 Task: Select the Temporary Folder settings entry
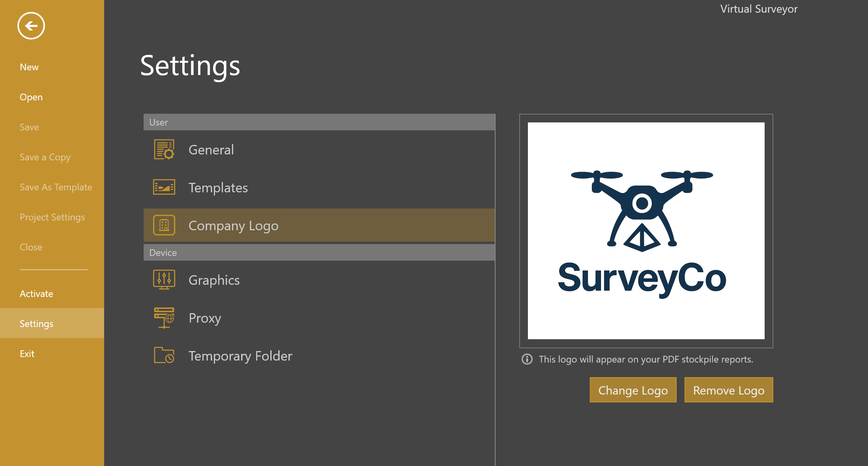click(x=240, y=355)
